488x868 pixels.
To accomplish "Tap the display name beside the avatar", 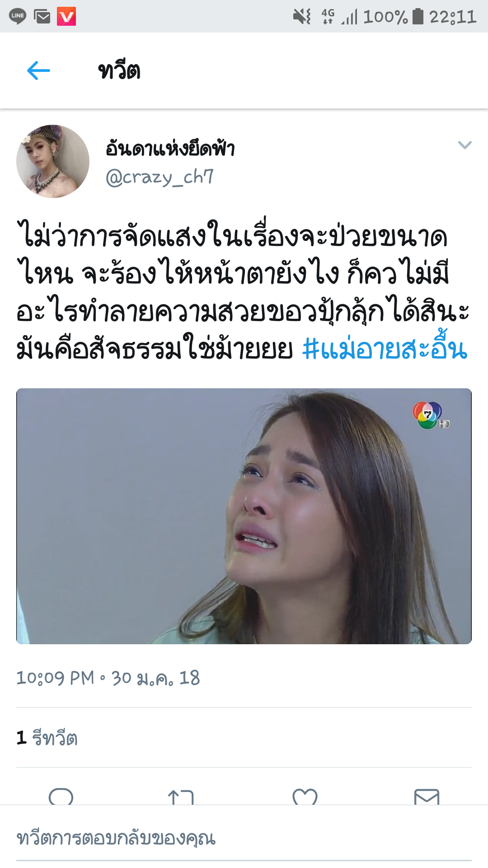I will (x=170, y=148).
